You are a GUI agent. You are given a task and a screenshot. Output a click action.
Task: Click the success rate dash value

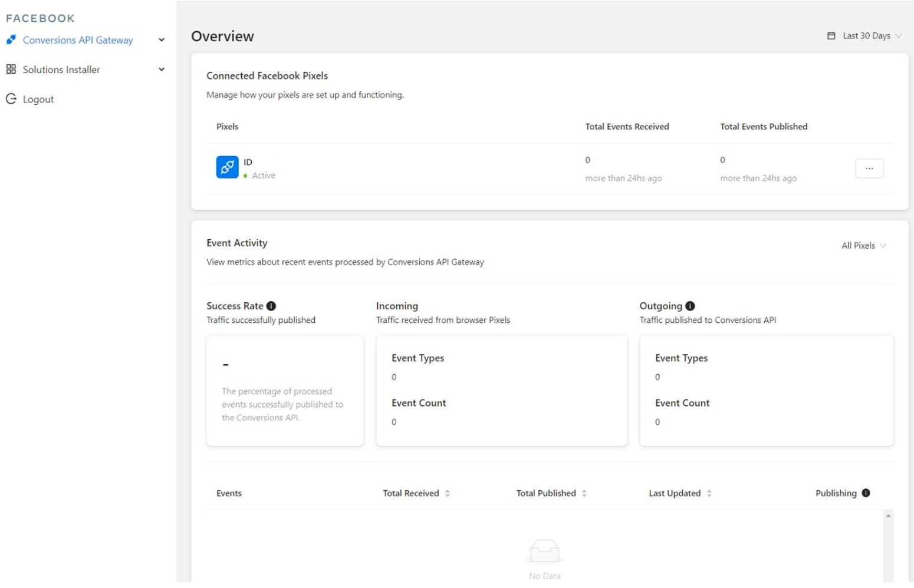click(225, 365)
